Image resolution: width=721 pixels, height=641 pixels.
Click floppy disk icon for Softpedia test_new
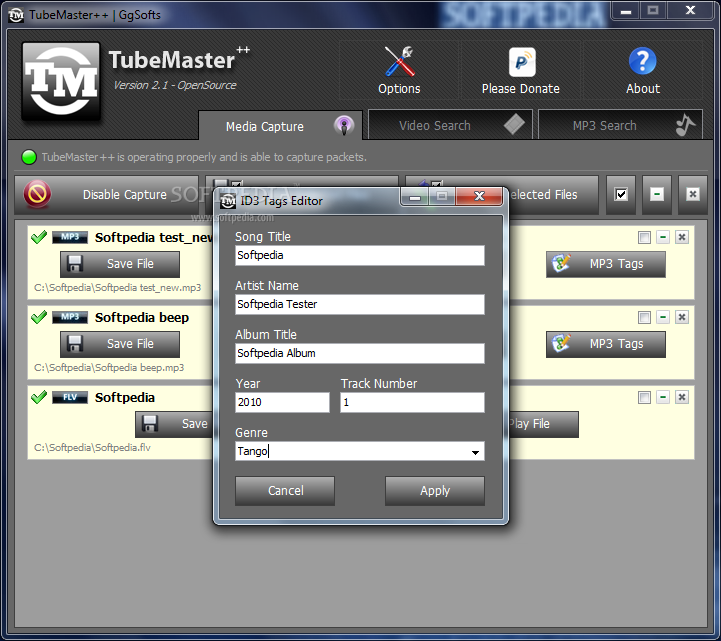click(74, 263)
